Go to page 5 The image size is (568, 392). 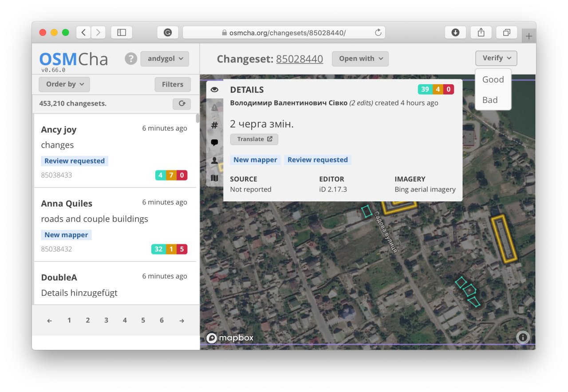click(143, 320)
